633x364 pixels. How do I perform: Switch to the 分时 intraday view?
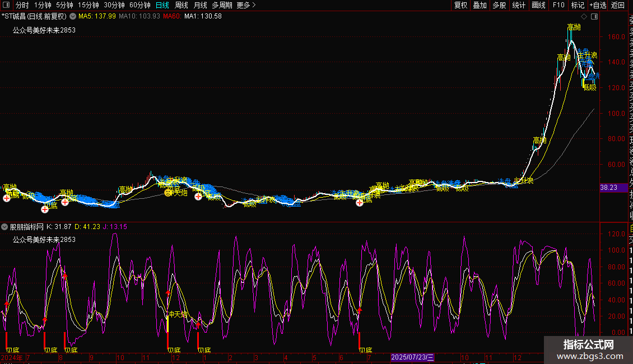pyautogui.click(x=22, y=5)
